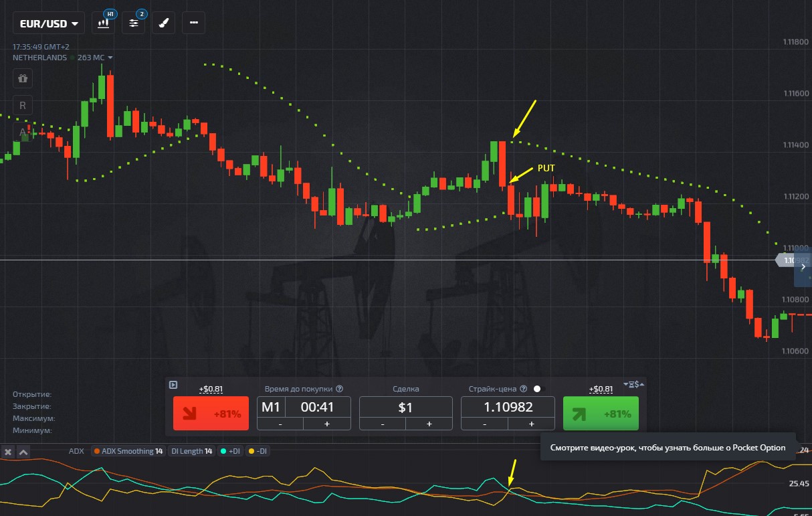Click the video tutorial play icon
Screen dimensions: 812x516
pos(173,385)
